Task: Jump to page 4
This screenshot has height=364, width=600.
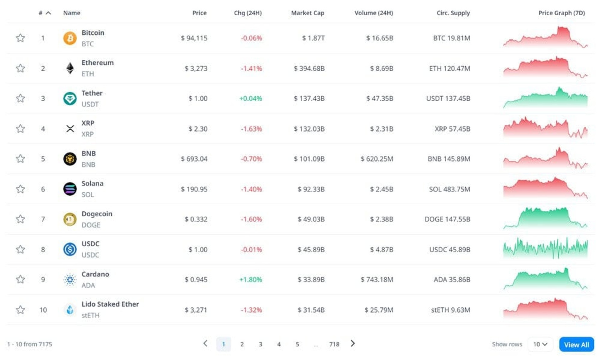Action: [x=279, y=344]
